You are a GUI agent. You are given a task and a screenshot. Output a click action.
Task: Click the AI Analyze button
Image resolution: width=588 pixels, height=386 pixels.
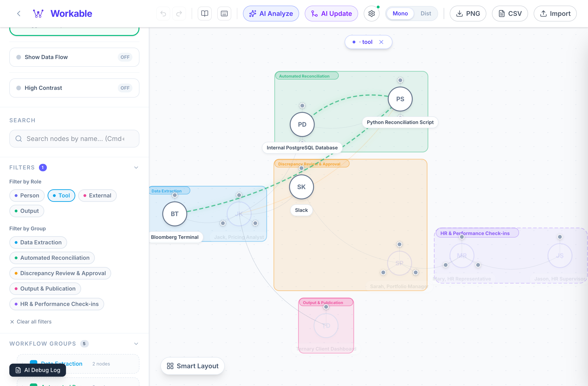(271, 14)
